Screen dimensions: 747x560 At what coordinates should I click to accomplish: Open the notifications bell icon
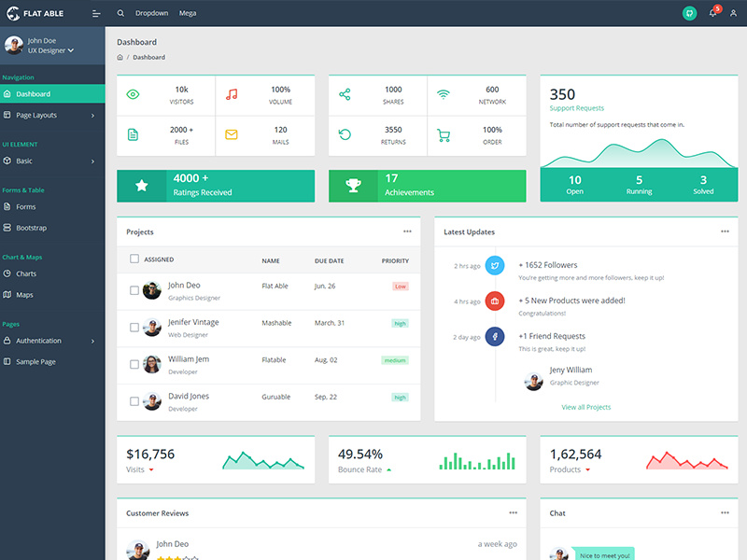(x=711, y=12)
